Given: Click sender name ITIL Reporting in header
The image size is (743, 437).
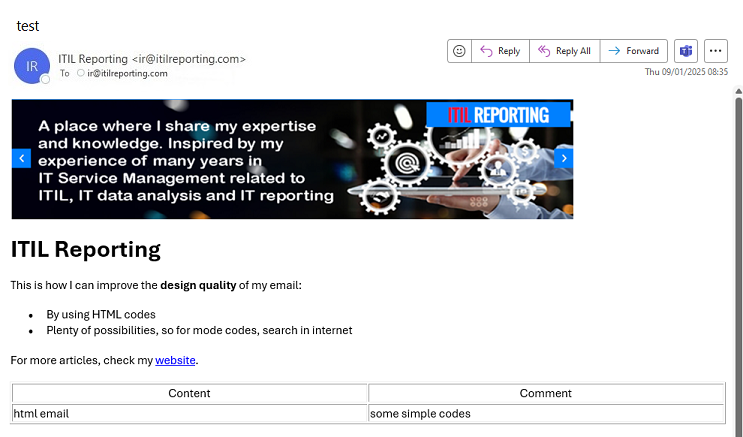Looking at the screenshot, I should (93, 59).
